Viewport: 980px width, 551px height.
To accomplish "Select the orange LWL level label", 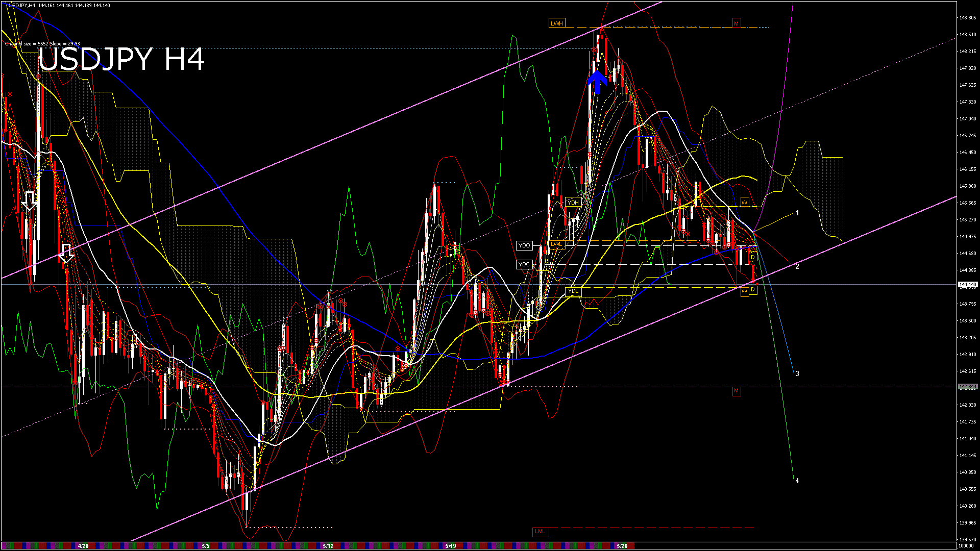I will [556, 244].
